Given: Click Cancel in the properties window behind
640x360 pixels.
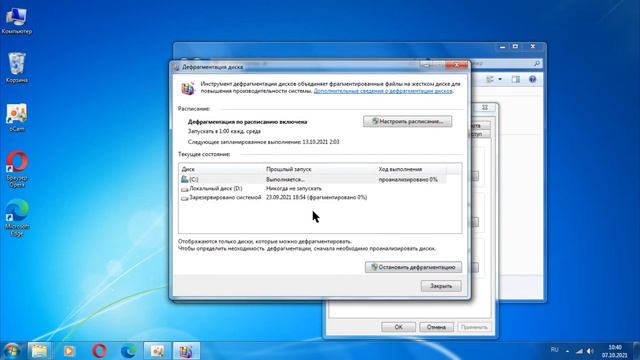Looking at the screenshot, I should (x=436, y=327).
